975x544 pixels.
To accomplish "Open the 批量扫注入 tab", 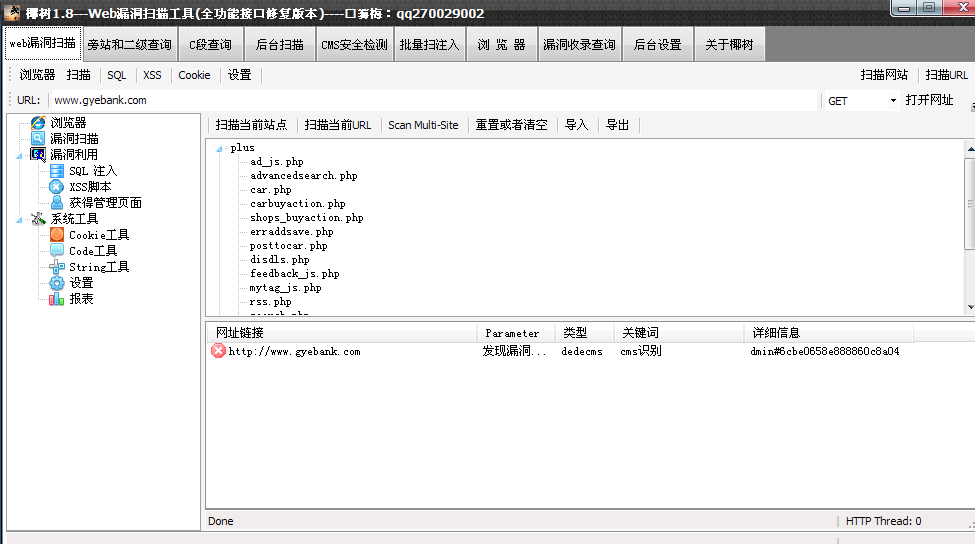I will 429,44.
